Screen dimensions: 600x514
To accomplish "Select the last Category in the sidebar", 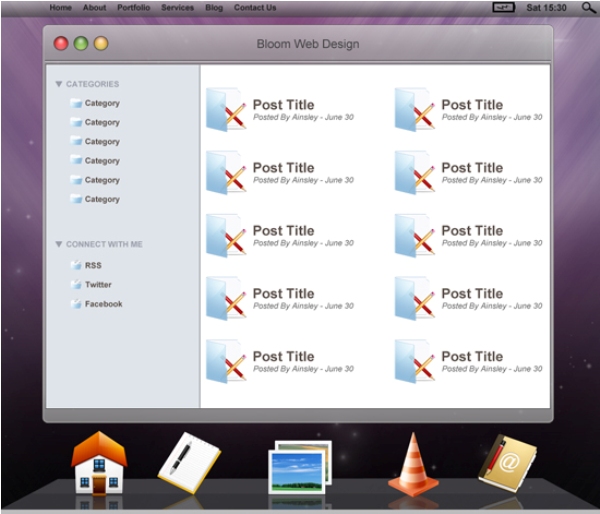I will 101,199.
